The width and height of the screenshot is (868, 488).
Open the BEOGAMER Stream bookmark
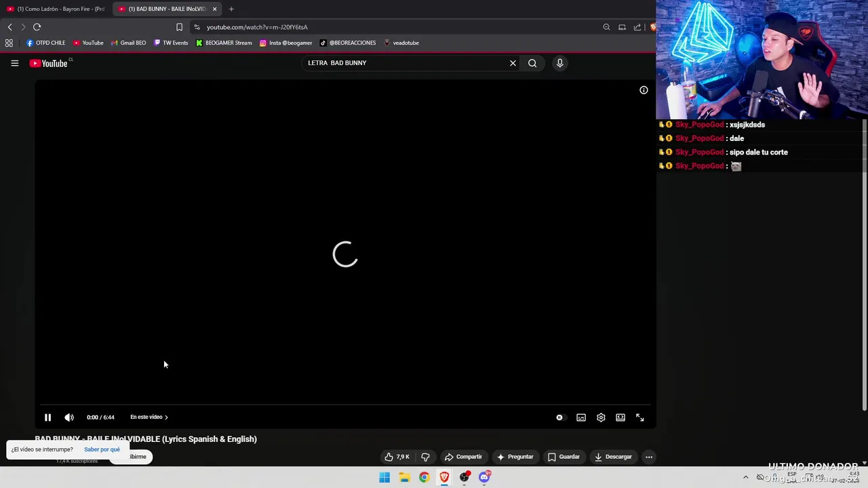(224, 43)
